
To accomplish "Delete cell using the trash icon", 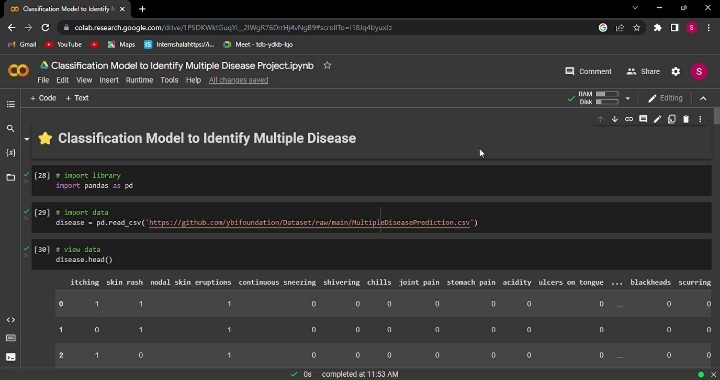I will point(686,119).
